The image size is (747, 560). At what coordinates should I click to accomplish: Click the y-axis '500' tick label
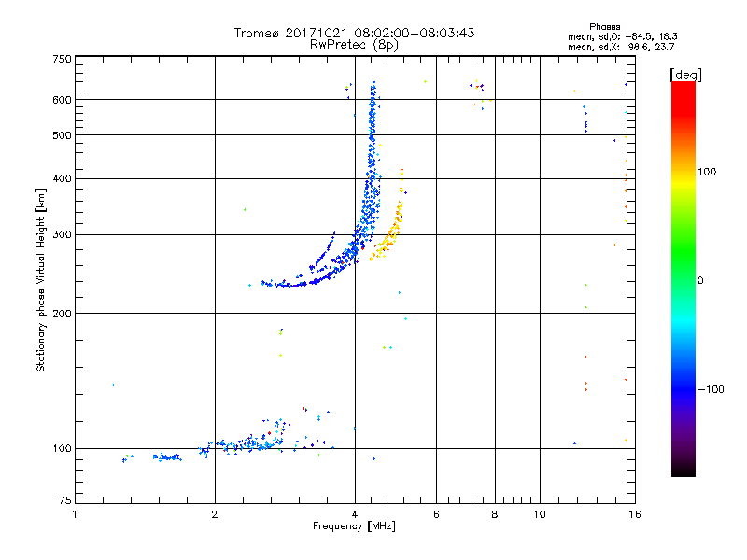(62, 135)
